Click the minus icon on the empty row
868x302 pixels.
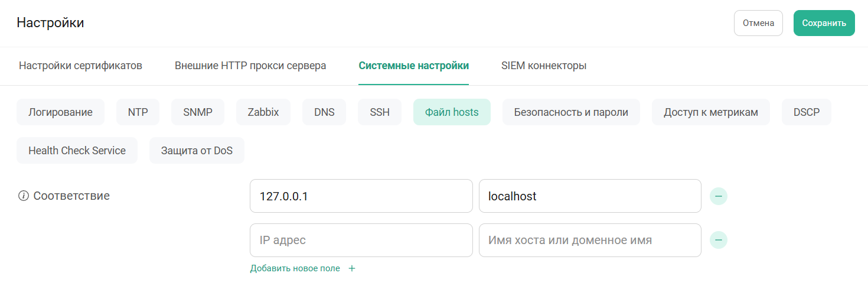(x=718, y=240)
